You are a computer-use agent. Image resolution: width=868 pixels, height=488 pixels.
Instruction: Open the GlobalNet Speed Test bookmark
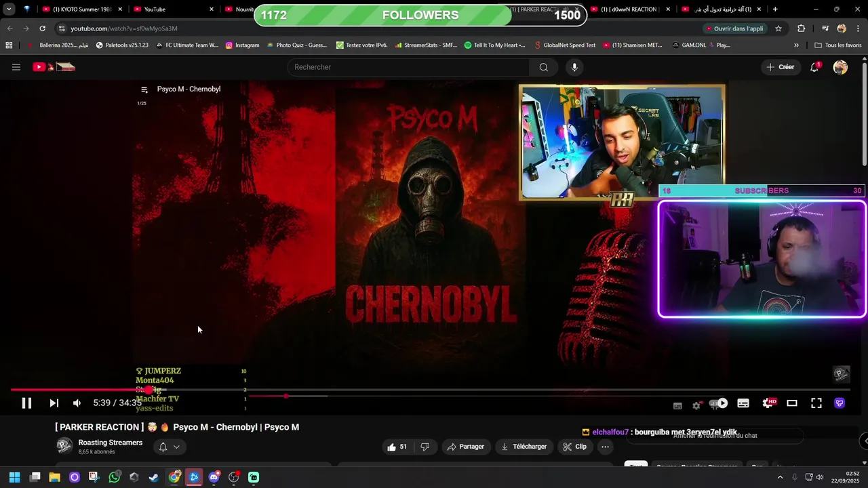565,45
